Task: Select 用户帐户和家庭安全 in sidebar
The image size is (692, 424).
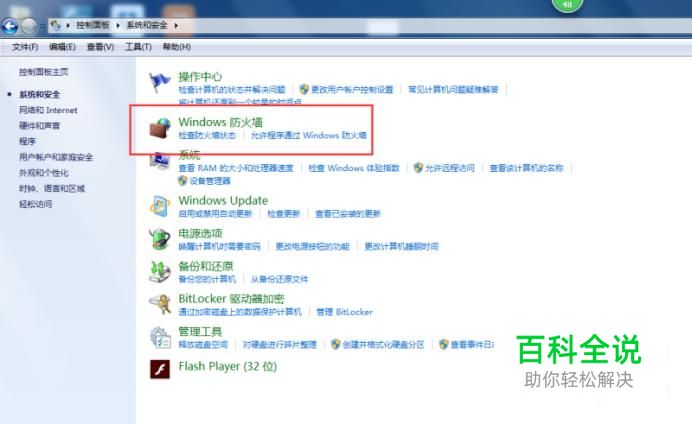Action: click(56, 157)
